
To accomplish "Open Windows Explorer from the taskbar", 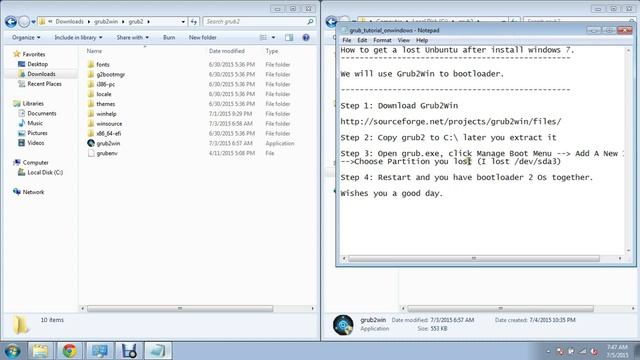I will [x=40, y=351].
